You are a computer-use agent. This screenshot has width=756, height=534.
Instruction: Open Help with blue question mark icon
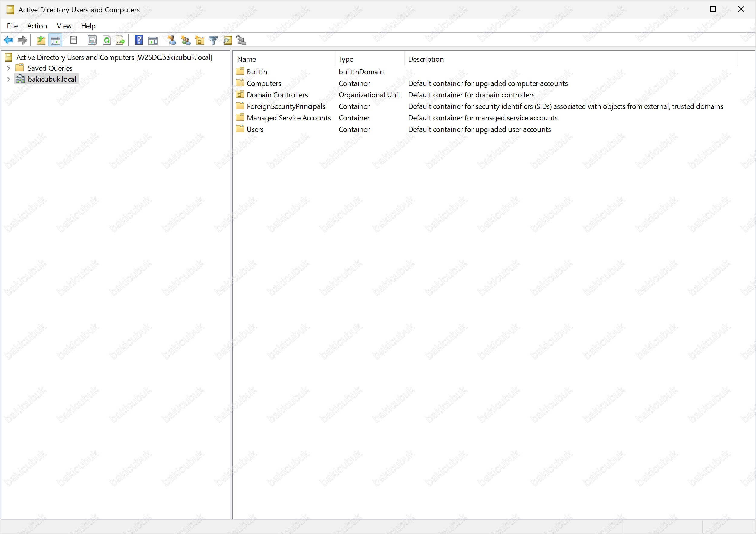point(138,41)
